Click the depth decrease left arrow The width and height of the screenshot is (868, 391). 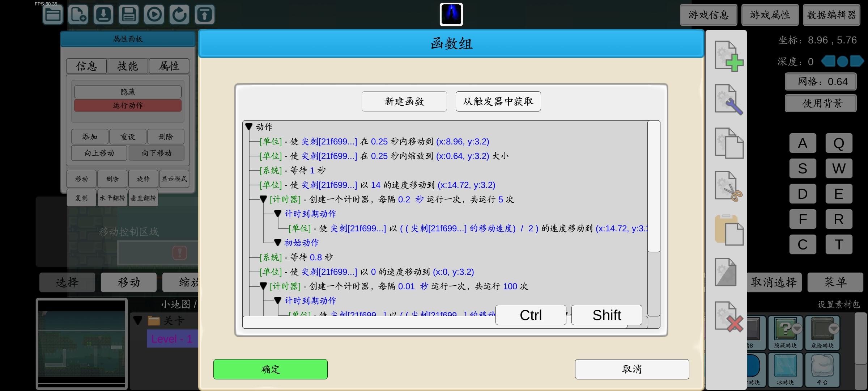(828, 61)
